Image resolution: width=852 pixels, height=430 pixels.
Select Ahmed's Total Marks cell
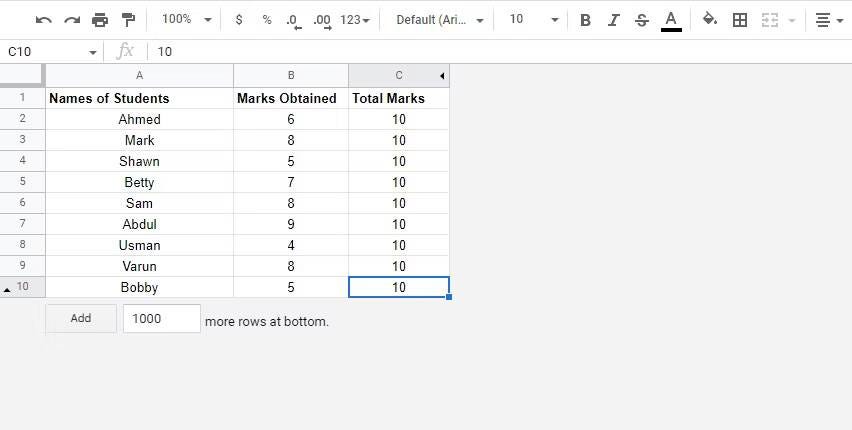click(399, 119)
